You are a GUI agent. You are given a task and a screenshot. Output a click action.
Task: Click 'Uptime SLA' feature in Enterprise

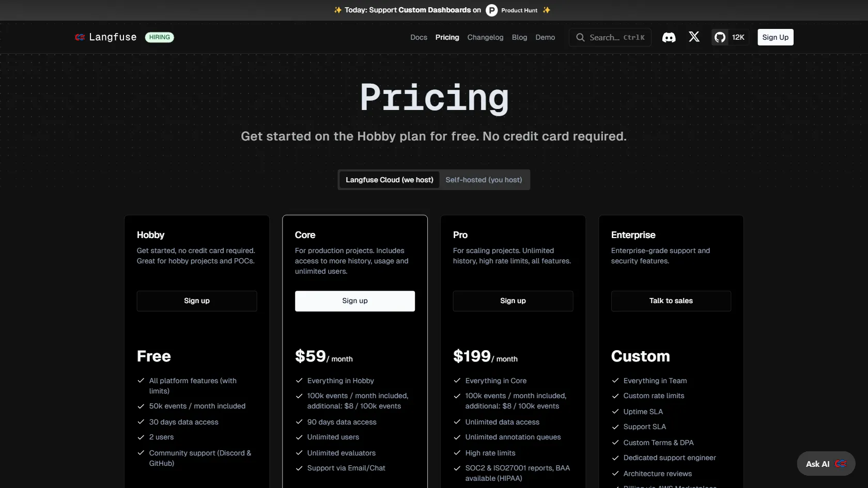(643, 412)
